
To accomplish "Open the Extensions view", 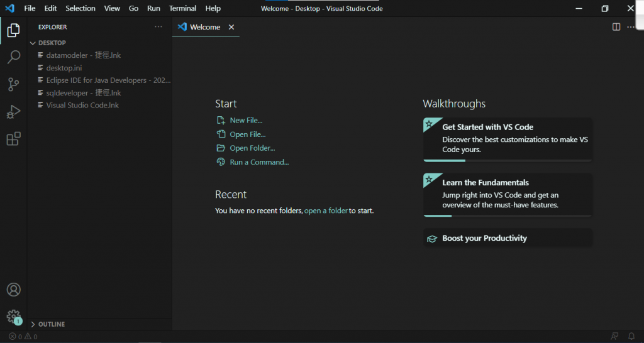I will point(14,139).
